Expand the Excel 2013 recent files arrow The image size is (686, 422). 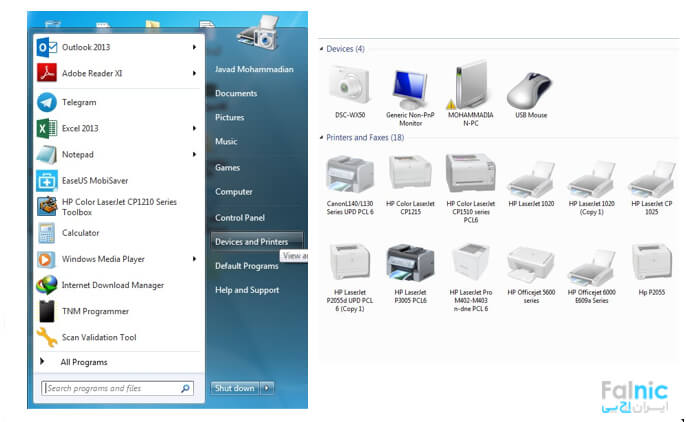[x=194, y=128]
